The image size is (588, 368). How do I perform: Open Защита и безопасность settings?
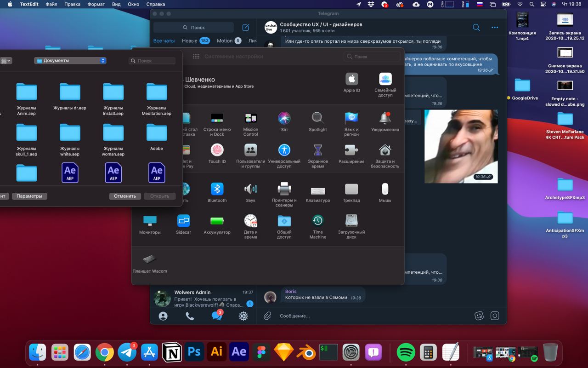tap(385, 156)
